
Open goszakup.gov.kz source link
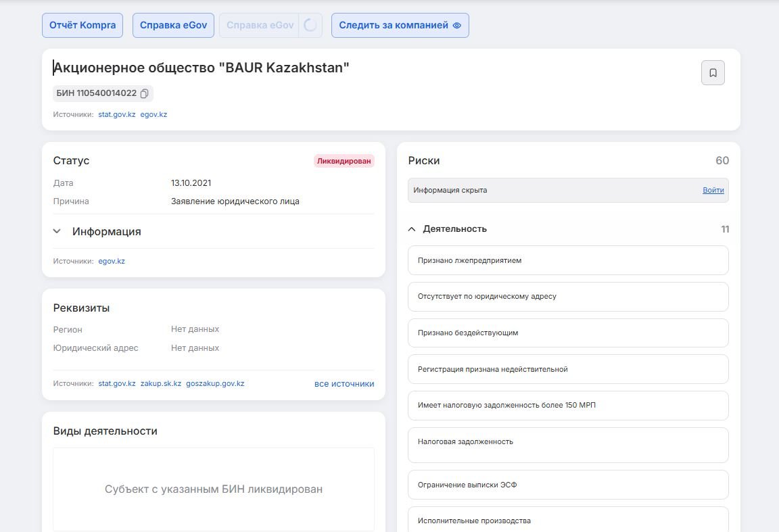click(215, 383)
